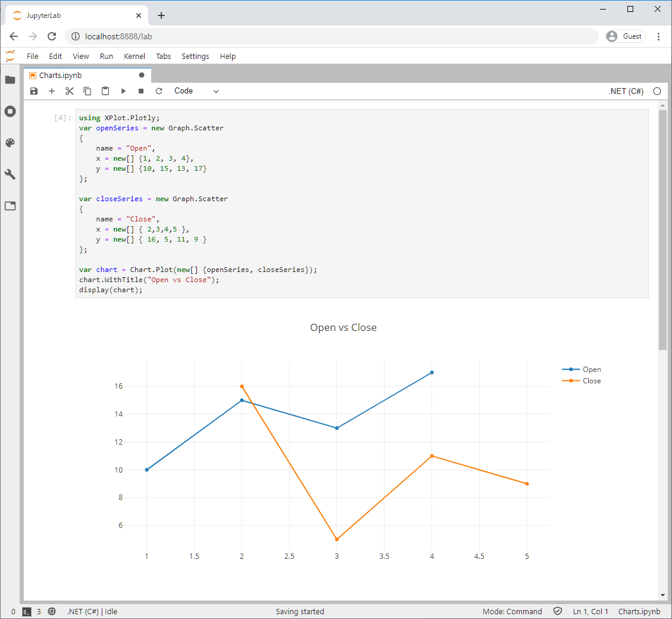Close Charts.ipynb via unsaved dot indicator

(142, 75)
